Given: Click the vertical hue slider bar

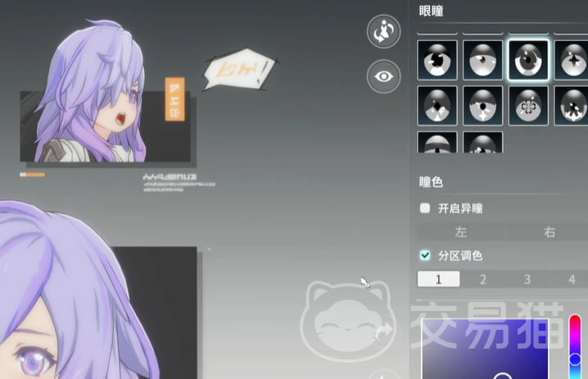Looking at the screenshot, I should tap(575, 347).
